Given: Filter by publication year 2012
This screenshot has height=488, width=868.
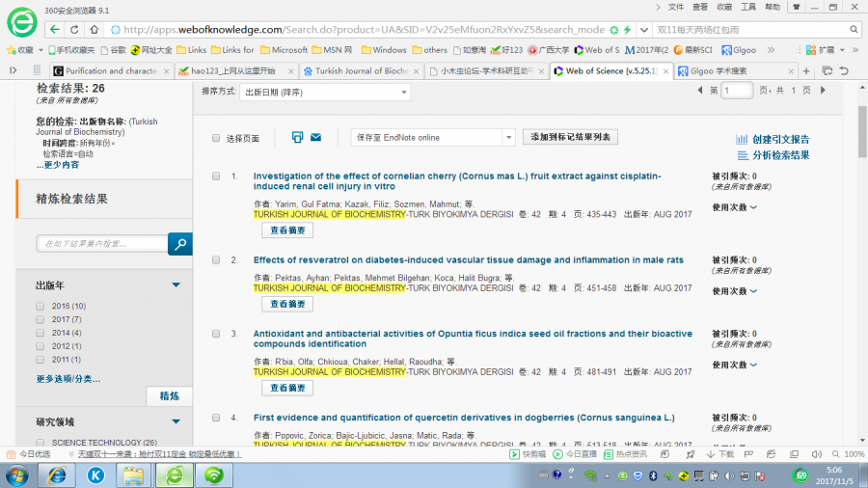Looking at the screenshot, I should (40, 346).
